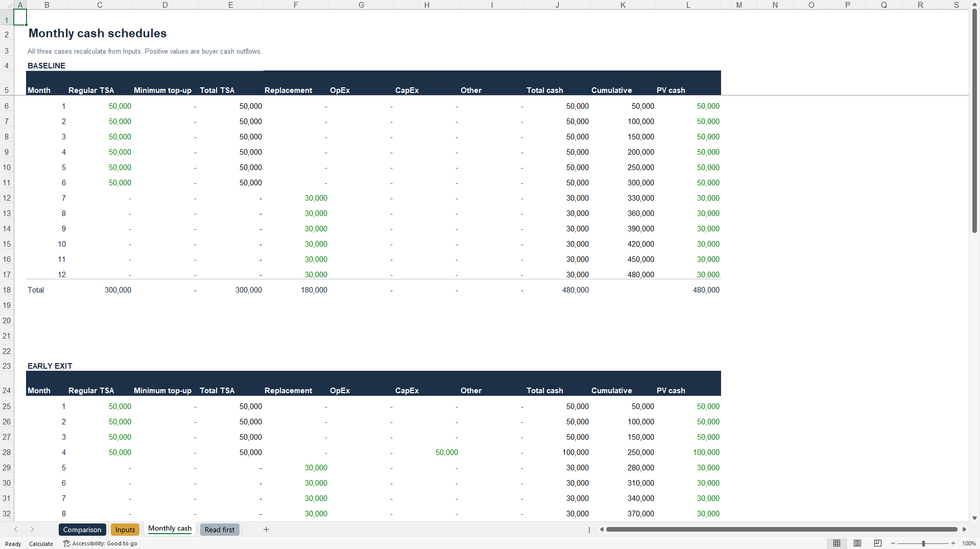This screenshot has width=980, height=549.
Task: Open the Inputs sheet tab
Action: coord(125,530)
